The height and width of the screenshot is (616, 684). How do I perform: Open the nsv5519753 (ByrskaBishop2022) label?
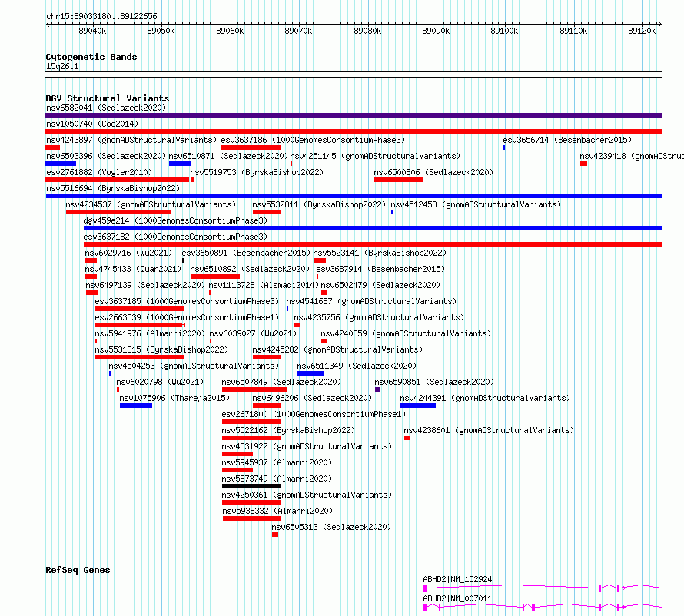click(x=257, y=172)
